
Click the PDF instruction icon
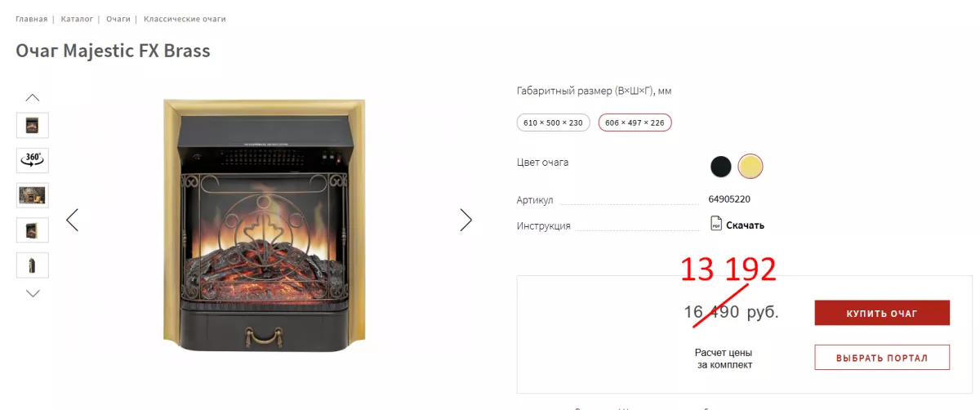coord(716,225)
